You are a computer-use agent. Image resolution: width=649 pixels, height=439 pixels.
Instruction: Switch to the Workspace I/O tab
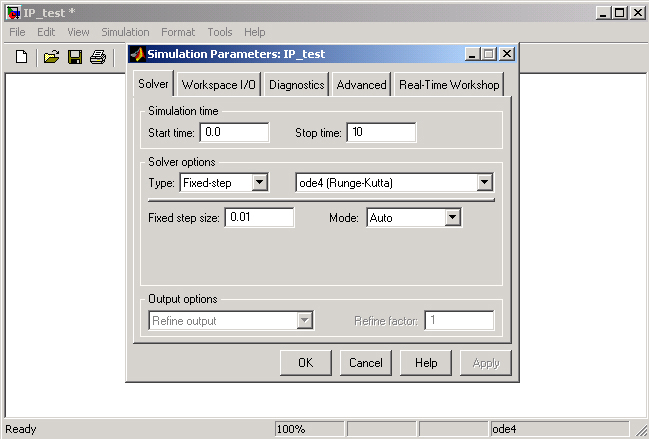coord(219,85)
